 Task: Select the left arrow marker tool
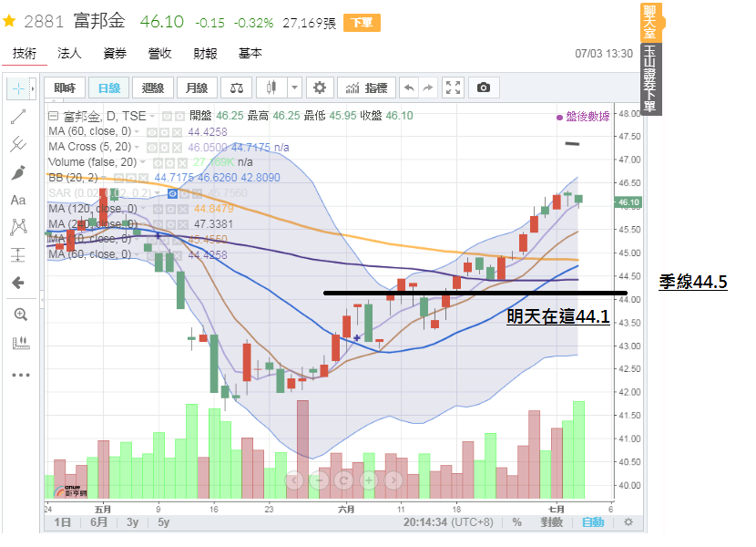click(x=18, y=283)
